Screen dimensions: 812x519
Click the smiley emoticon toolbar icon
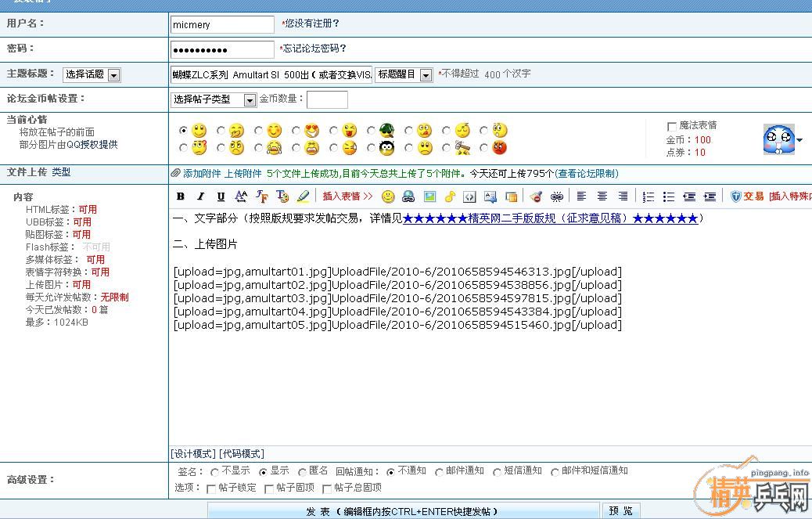[x=388, y=196]
